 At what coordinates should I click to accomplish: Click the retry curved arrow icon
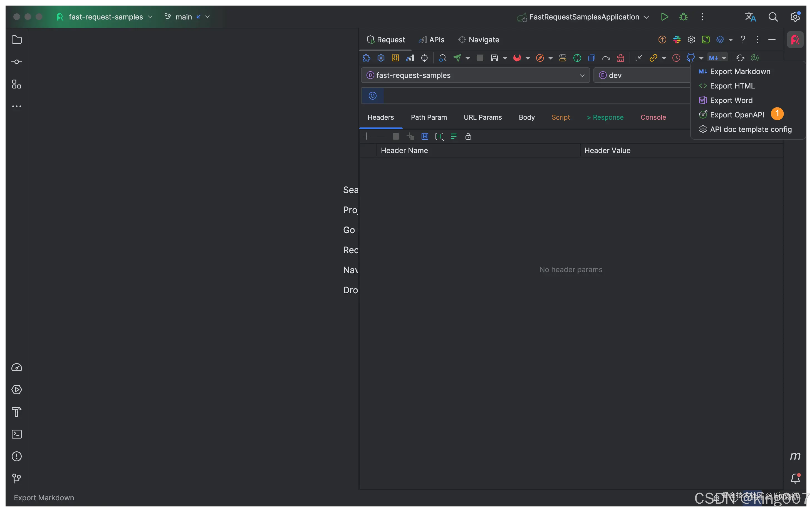pyautogui.click(x=606, y=58)
